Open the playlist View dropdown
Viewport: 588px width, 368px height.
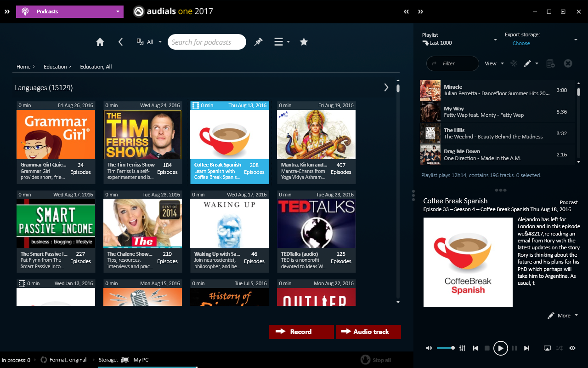point(494,63)
